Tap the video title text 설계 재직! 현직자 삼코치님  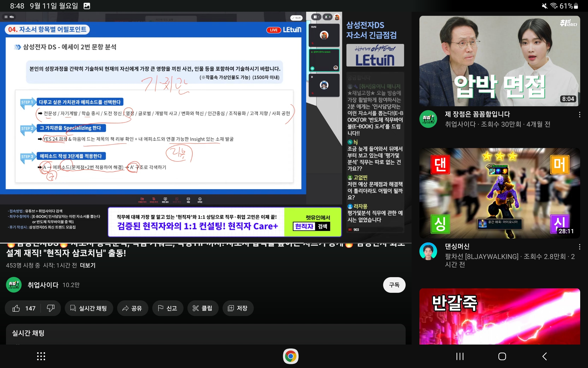click(x=66, y=253)
